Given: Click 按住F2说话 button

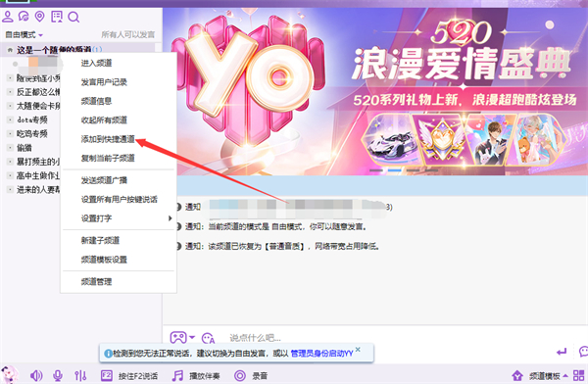Looking at the screenshot, I should pos(137,376).
